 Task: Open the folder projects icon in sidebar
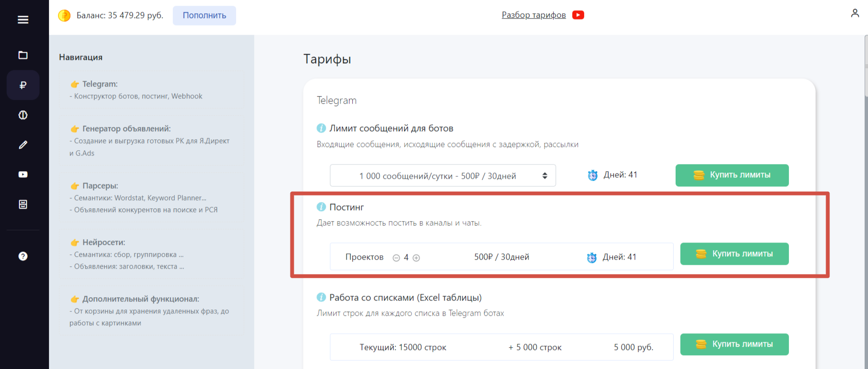coord(23,55)
